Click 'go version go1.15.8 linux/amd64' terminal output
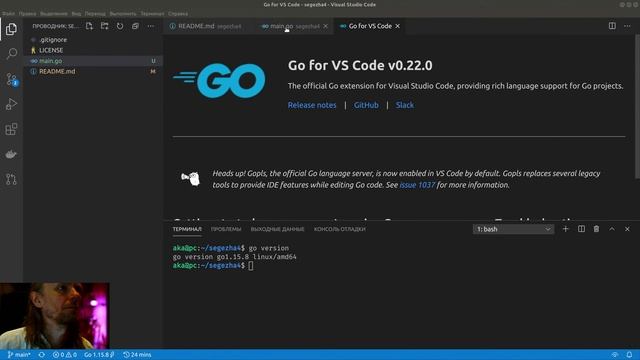 [234, 257]
